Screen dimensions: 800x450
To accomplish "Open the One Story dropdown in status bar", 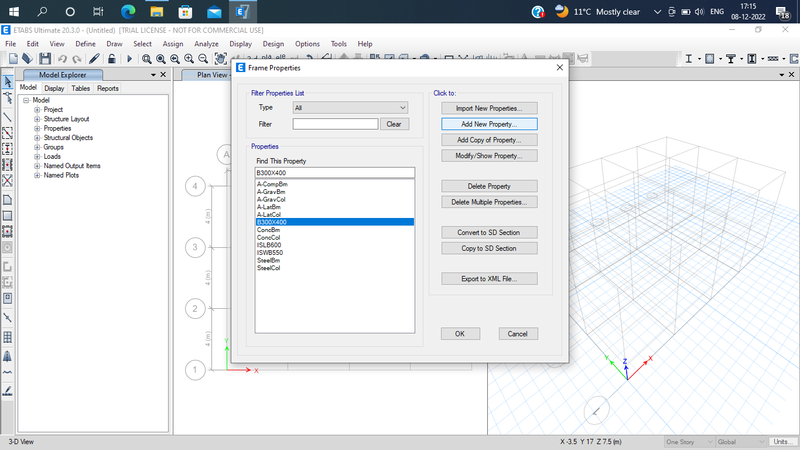I will click(689, 442).
